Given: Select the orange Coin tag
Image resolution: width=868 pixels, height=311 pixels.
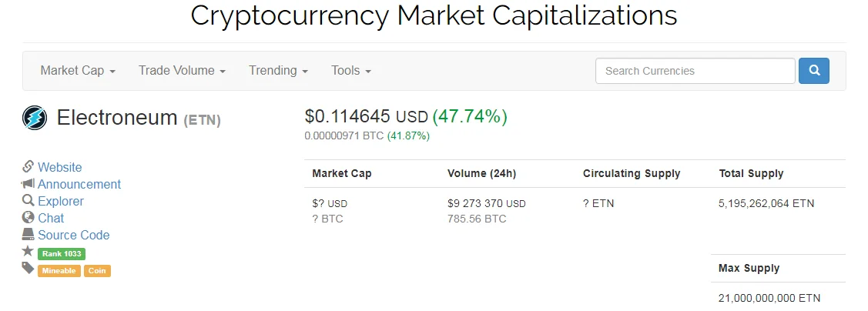Looking at the screenshot, I should pyautogui.click(x=97, y=271).
